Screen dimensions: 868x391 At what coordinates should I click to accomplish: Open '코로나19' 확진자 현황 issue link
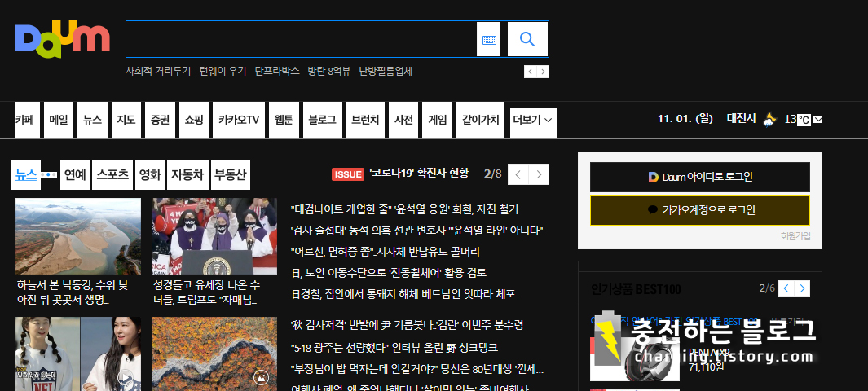(x=419, y=174)
